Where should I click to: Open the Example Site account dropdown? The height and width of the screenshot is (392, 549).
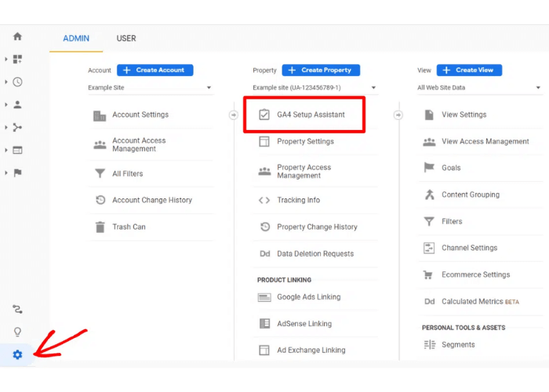[x=151, y=88]
